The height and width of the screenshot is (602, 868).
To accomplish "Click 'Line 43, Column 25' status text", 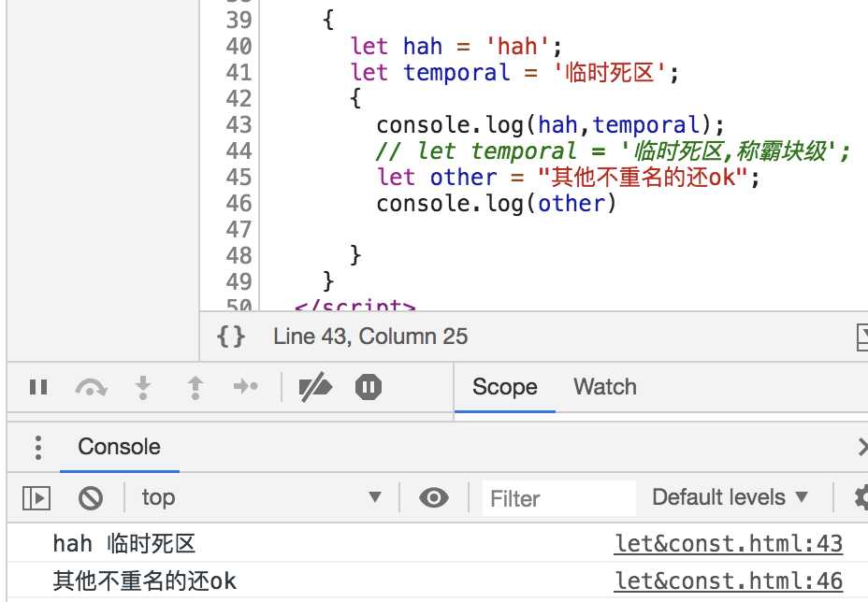I will 370,337.
